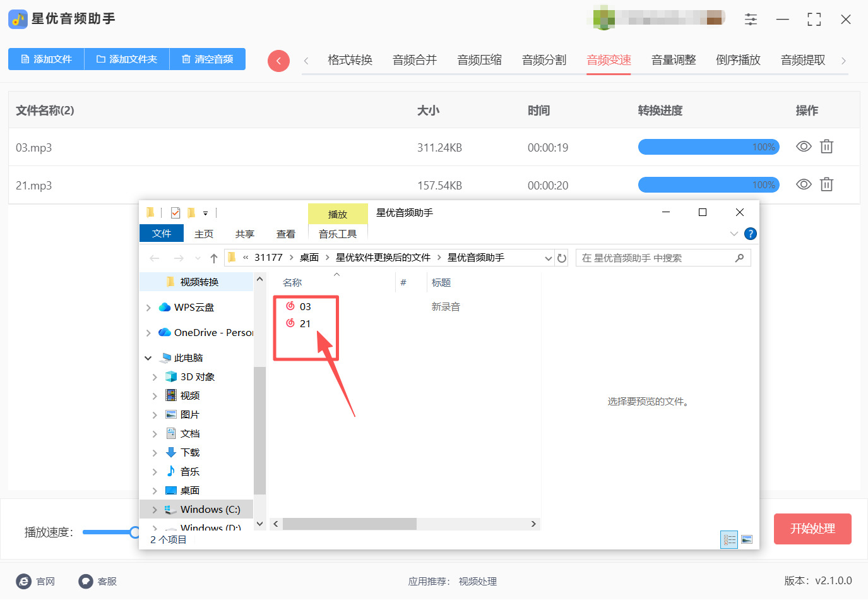Click the 添加文件 button
Viewport: 868px width, 600px height.
46,59
